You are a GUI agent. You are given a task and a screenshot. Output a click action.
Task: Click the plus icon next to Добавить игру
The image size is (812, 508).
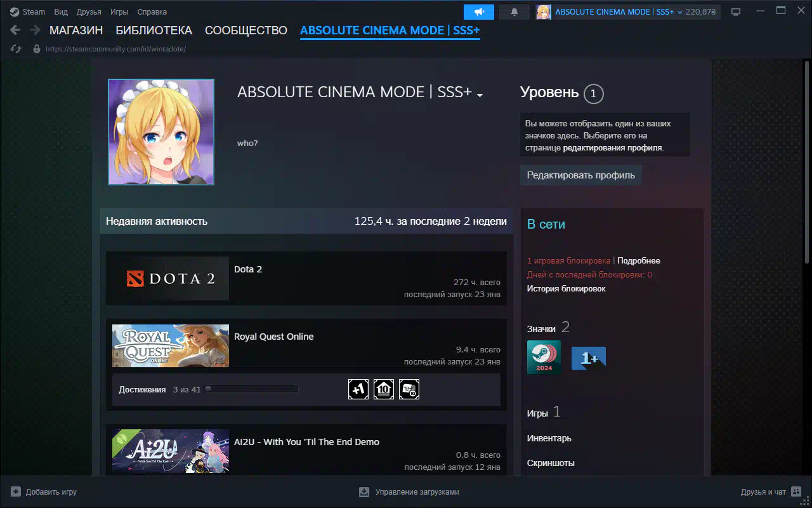coord(16,491)
